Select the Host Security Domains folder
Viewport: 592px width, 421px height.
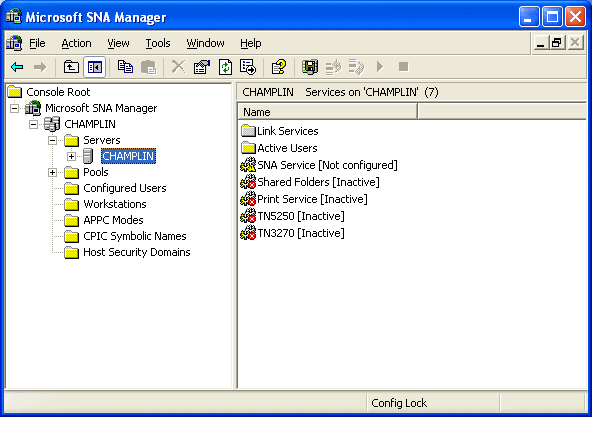[x=137, y=252]
